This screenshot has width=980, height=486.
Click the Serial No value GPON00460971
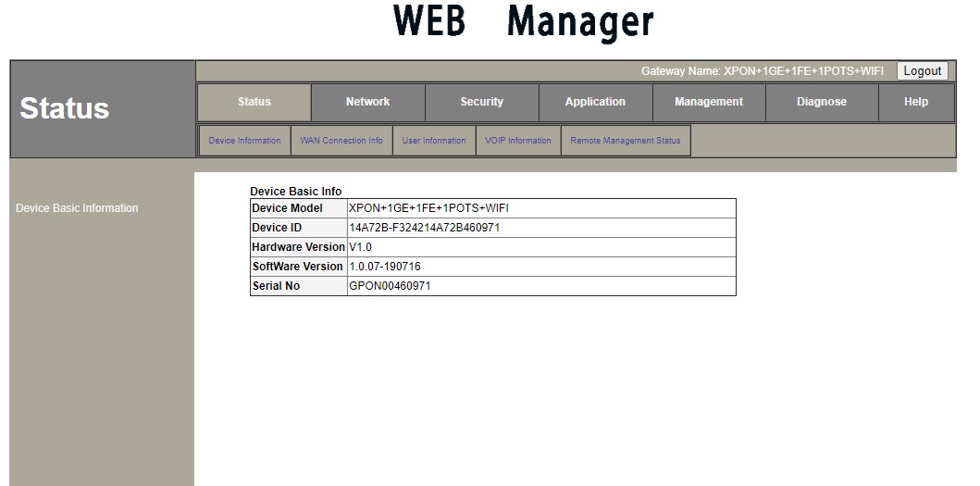[390, 286]
